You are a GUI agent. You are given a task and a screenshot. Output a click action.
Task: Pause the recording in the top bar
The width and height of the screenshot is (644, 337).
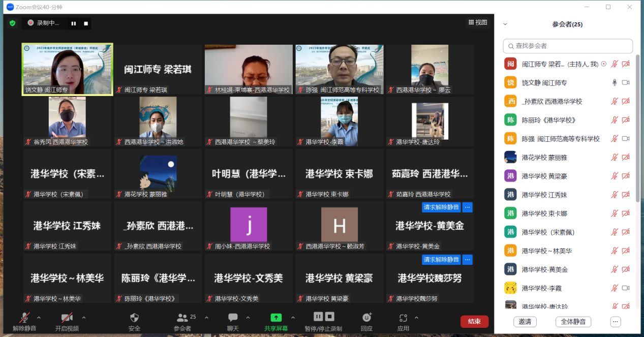(x=74, y=23)
